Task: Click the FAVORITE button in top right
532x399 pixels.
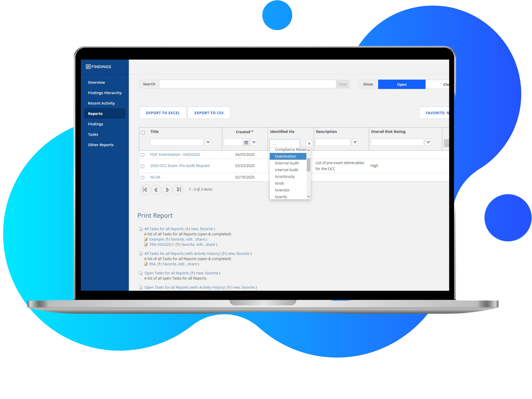Action: pyautogui.click(x=434, y=112)
